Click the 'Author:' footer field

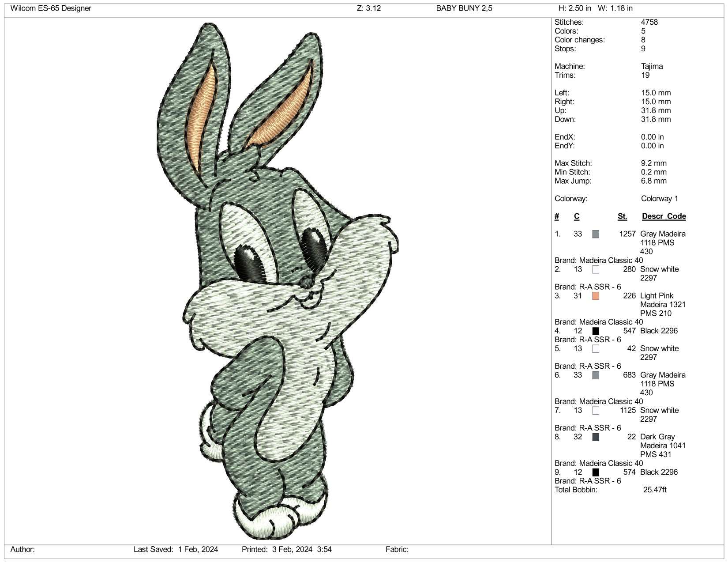(23, 550)
